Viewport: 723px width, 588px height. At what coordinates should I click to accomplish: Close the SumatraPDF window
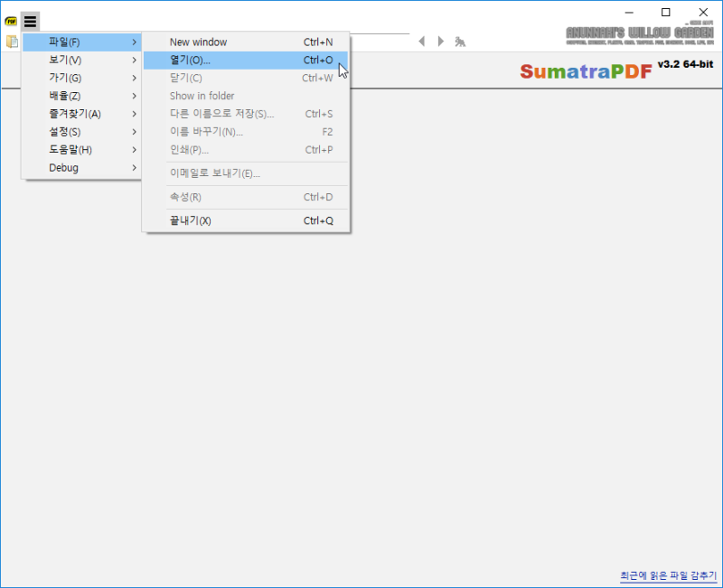(x=703, y=13)
